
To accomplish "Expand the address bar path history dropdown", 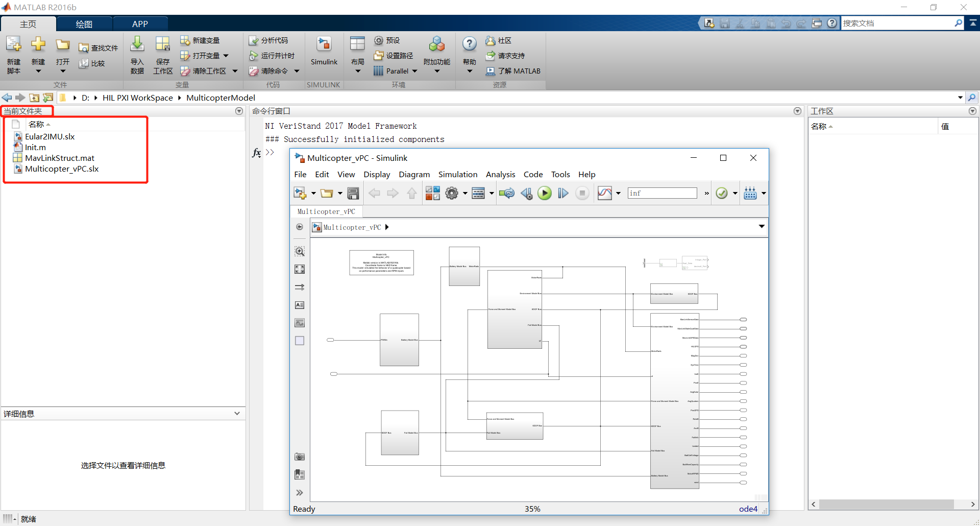I will 960,98.
